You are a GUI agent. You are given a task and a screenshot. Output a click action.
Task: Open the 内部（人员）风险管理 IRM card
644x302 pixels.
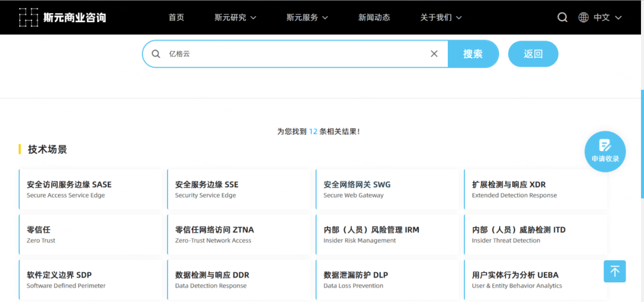point(387,234)
